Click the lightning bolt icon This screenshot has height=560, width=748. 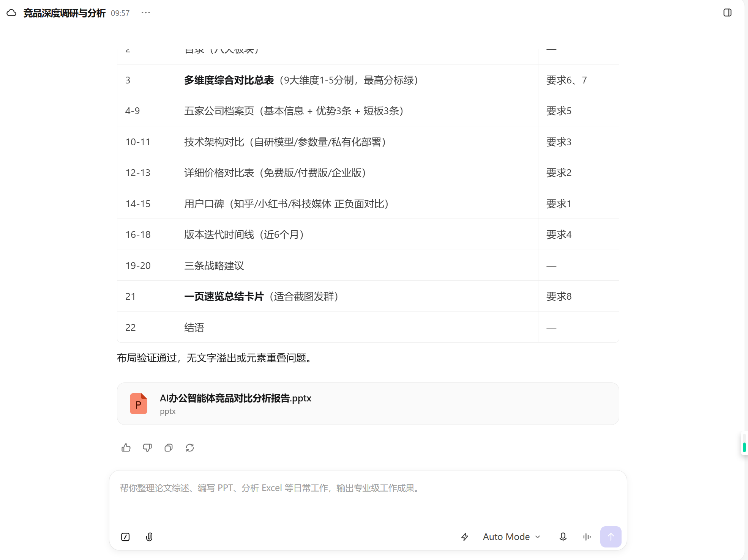coord(465,537)
